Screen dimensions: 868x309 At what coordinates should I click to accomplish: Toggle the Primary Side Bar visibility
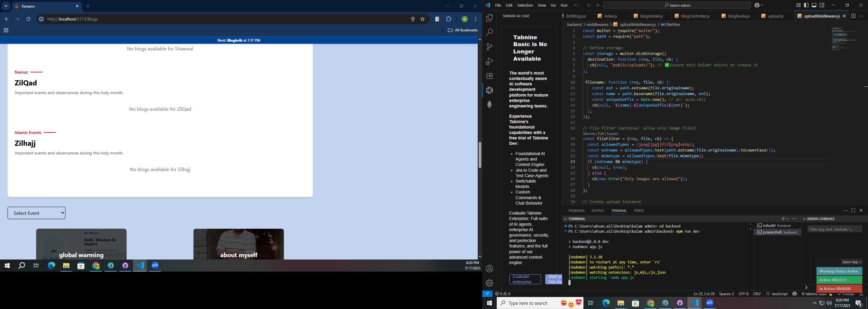pyautogui.click(x=806, y=5)
